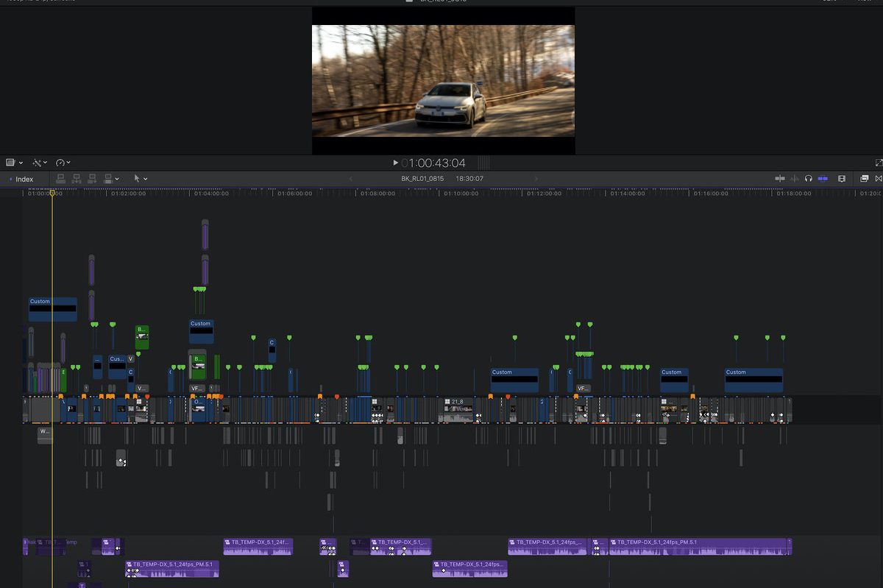Expand the edit options chevron beside overwrite
This screenshot has width=883, height=588.
point(117,179)
